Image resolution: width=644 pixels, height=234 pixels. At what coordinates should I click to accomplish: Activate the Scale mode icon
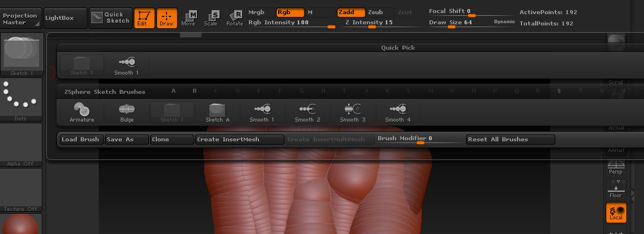click(211, 18)
